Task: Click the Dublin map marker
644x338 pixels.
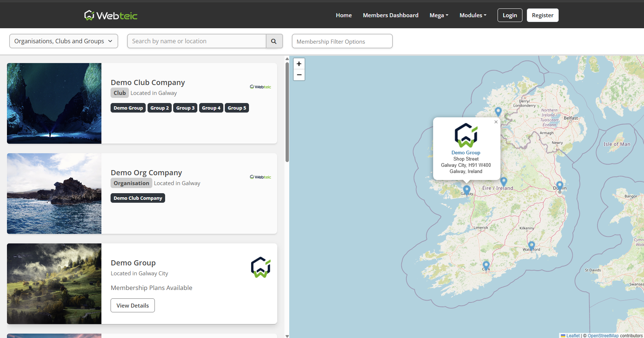Action: point(559,186)
